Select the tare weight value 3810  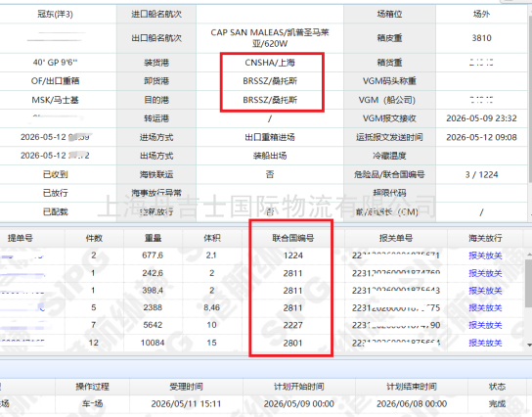point(481,38)
